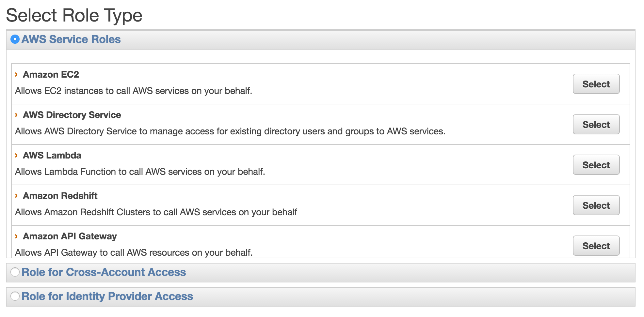Expand the Amazon EC2 chevron
This screenshot has height=317, width=644.
pos(16,75)
